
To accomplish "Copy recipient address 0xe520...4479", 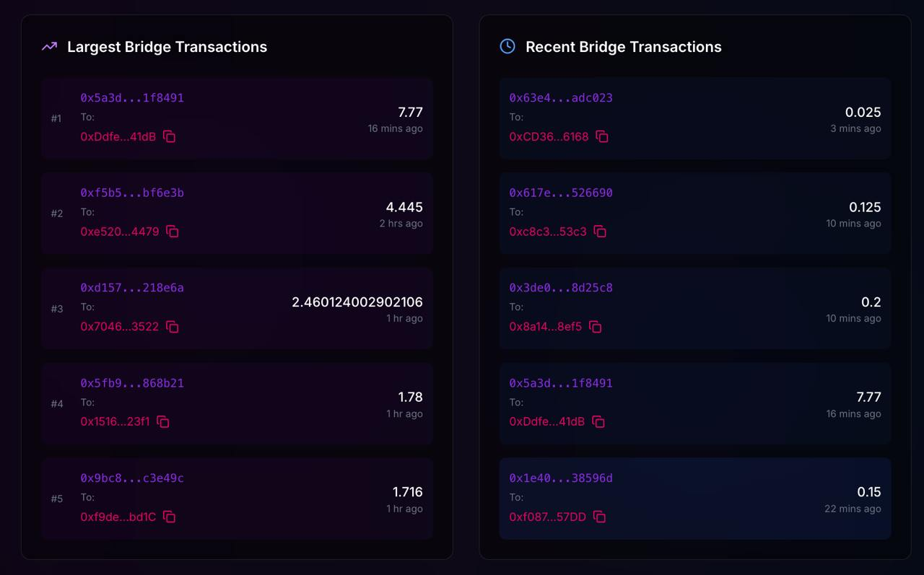I will tap(173, 232).
